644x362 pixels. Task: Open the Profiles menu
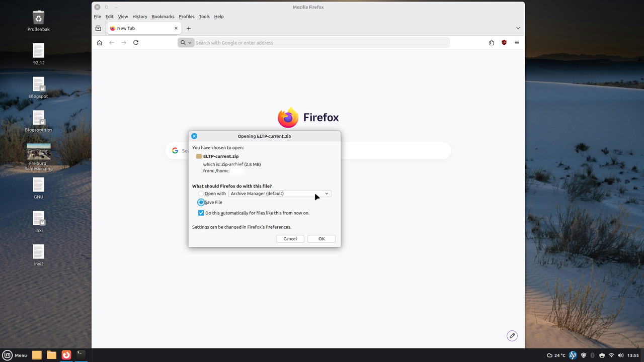coord(187,17)
